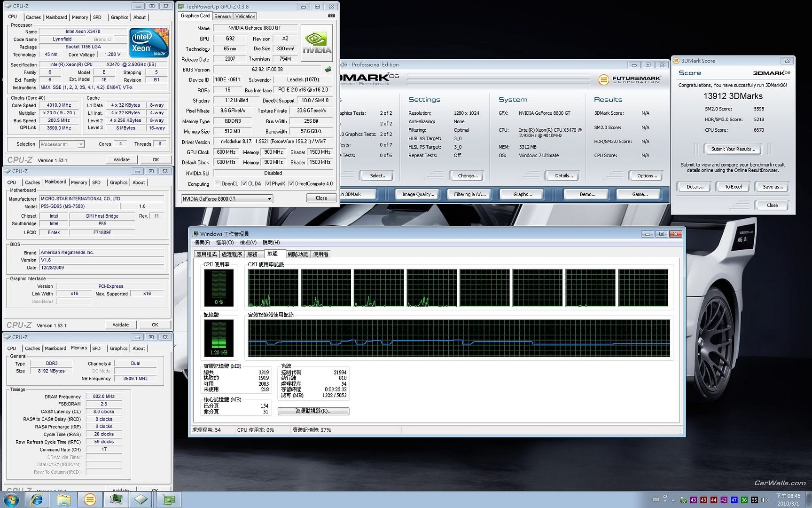Open Windows Explorer folder icon on taskbar
Screen dimensions: 812x508
[x=63, y=500]
